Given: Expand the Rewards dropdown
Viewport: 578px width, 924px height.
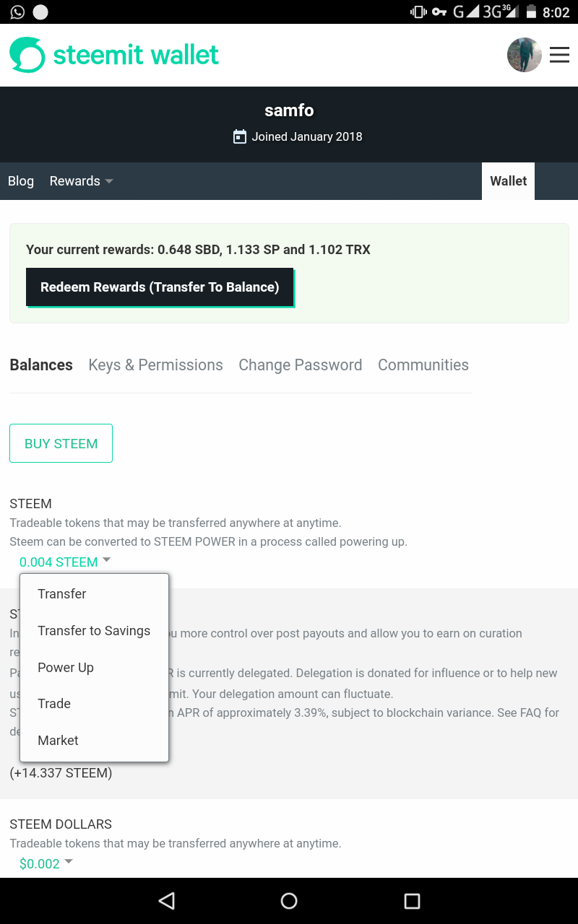Looking at the screenshot, I should click(x=81, y=181).
